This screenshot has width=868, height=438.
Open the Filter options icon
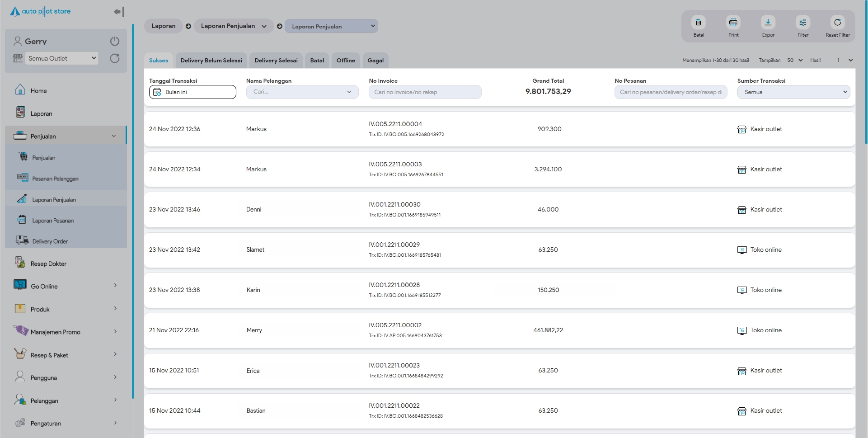coord(802,23)
